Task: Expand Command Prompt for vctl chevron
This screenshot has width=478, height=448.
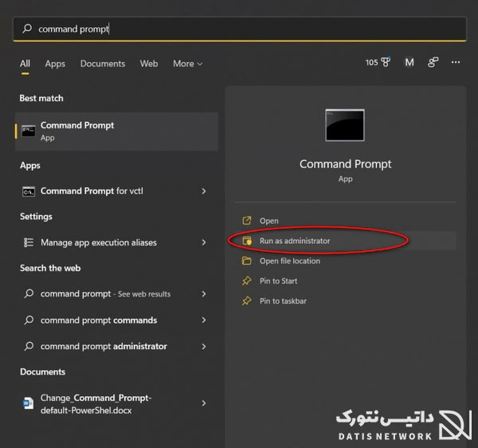Action: 204,191
